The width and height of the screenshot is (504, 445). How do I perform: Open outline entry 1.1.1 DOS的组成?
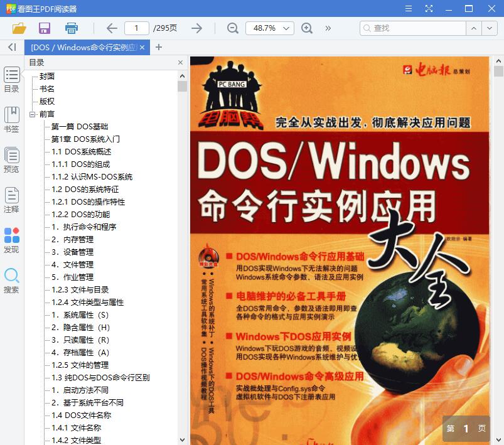pyautogui.click(x=81, y=164)
